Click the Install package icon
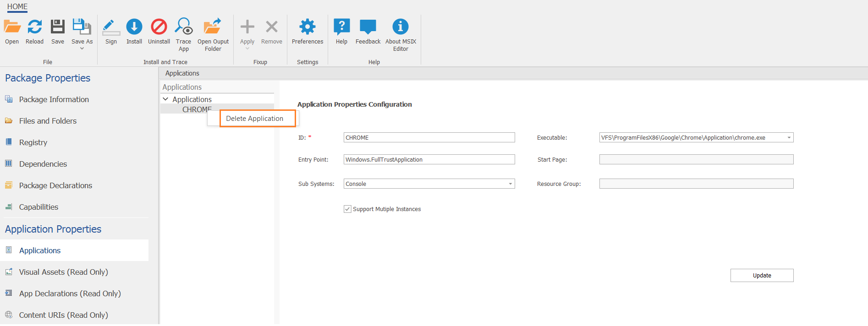Screen dimensions: 868x326 point(134,27)
